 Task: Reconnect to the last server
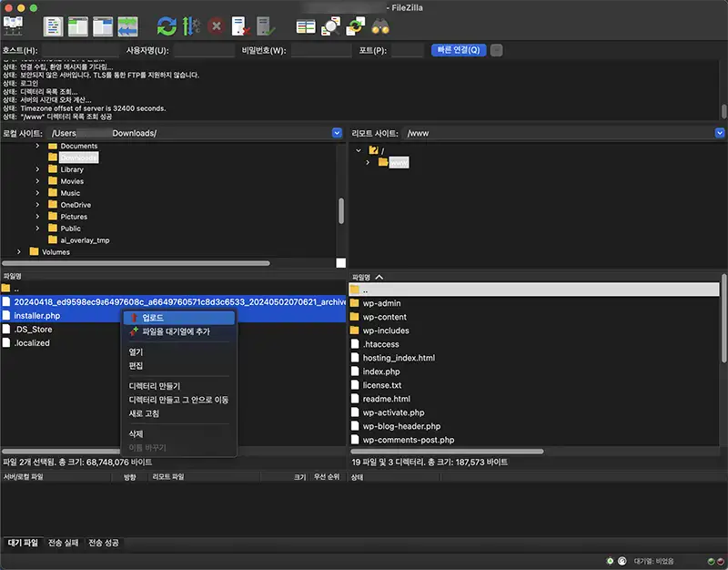[x=266, y=26]
